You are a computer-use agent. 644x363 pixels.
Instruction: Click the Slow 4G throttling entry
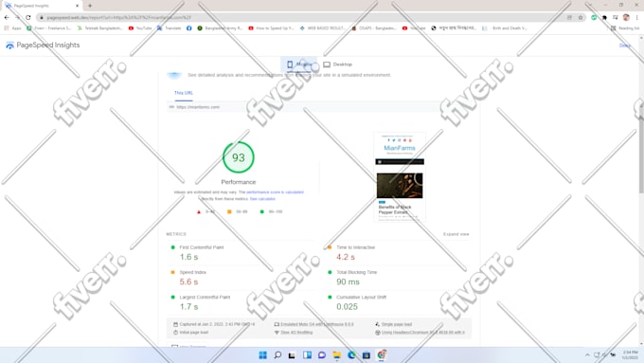294,332
